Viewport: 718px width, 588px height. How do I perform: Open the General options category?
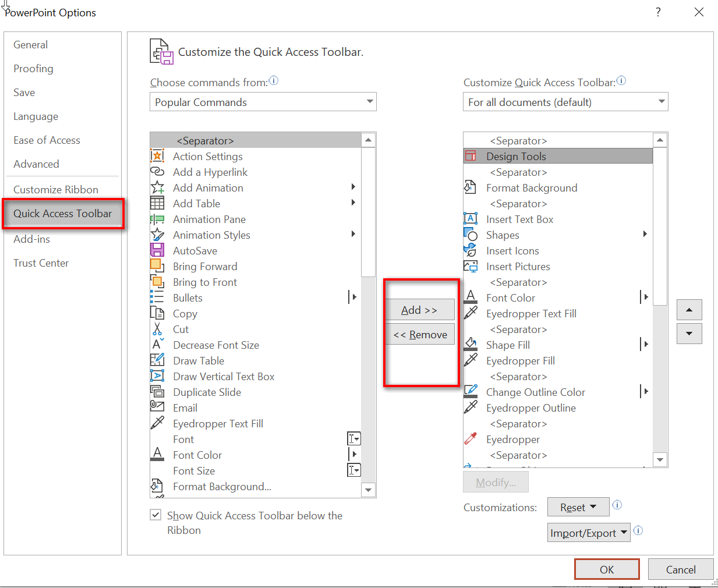coord(31,45)
